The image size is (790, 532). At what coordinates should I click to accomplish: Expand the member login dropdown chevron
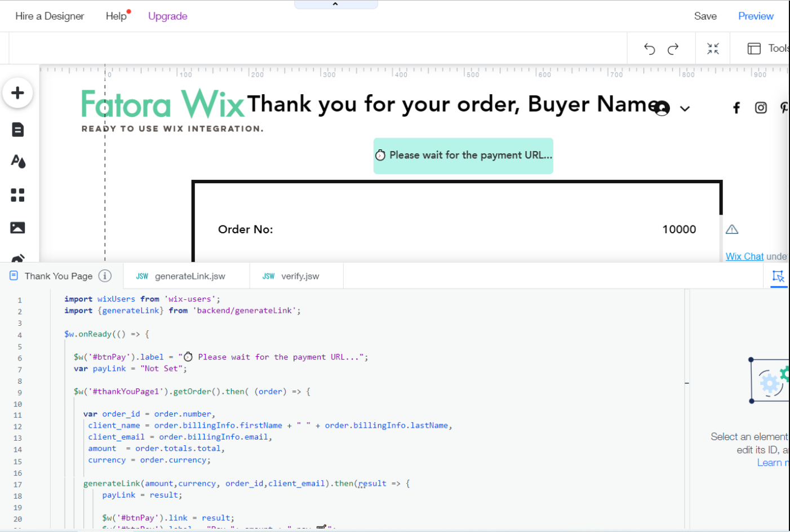[685, 109]
